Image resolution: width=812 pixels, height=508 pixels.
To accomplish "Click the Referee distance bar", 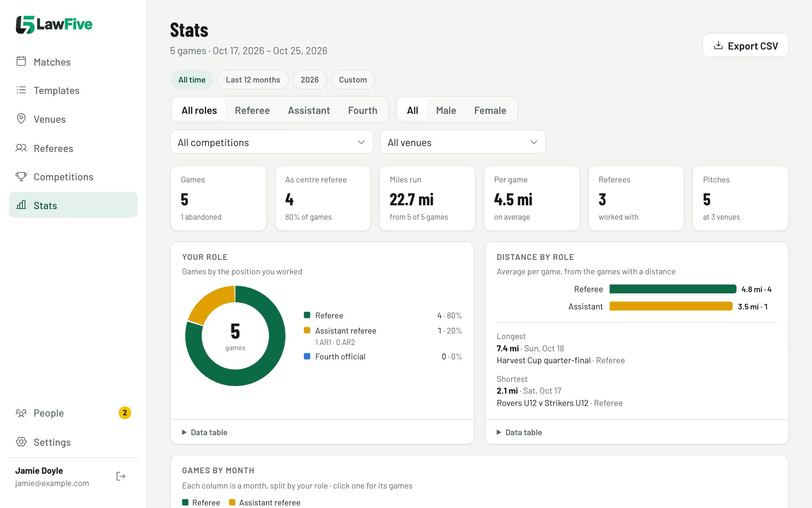I will (x=673, y=289).
